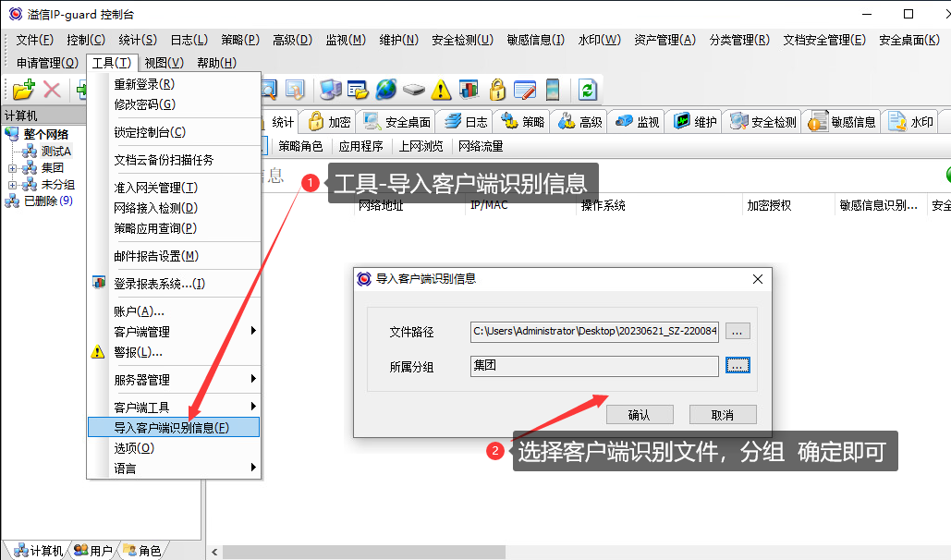Click the 文件路径 input field

[x=594, y=331]
